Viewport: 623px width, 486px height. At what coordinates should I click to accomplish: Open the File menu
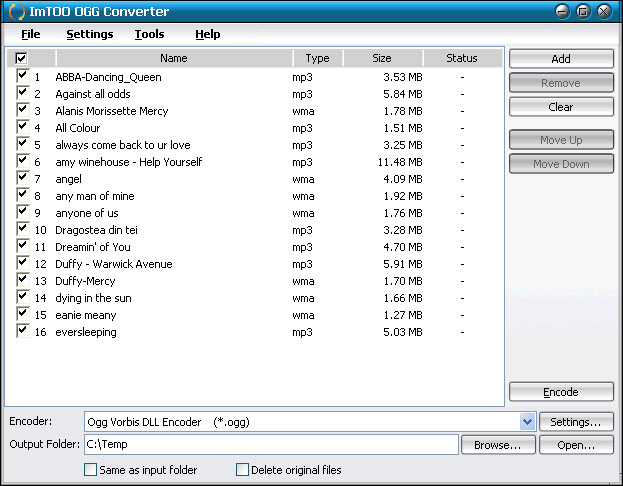[31, 35]
